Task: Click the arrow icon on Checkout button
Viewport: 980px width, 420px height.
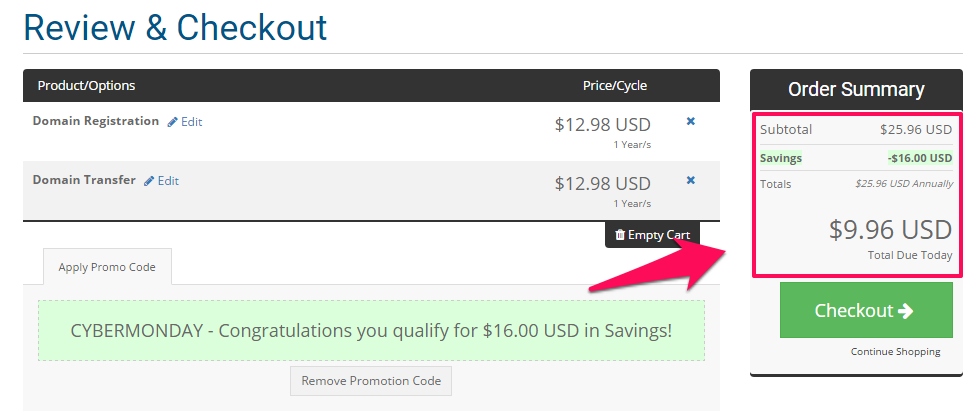Action: click(x=905, y=311)
